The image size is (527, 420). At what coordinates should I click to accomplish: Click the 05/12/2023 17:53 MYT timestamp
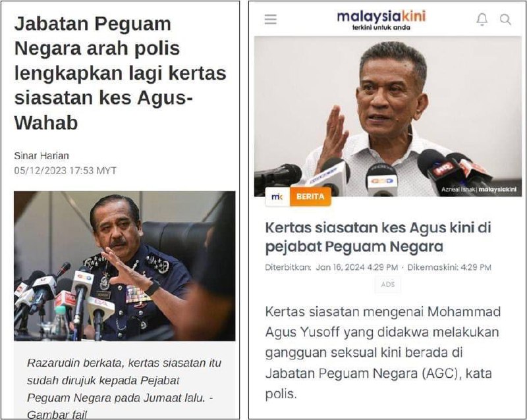tap(65, 171)
